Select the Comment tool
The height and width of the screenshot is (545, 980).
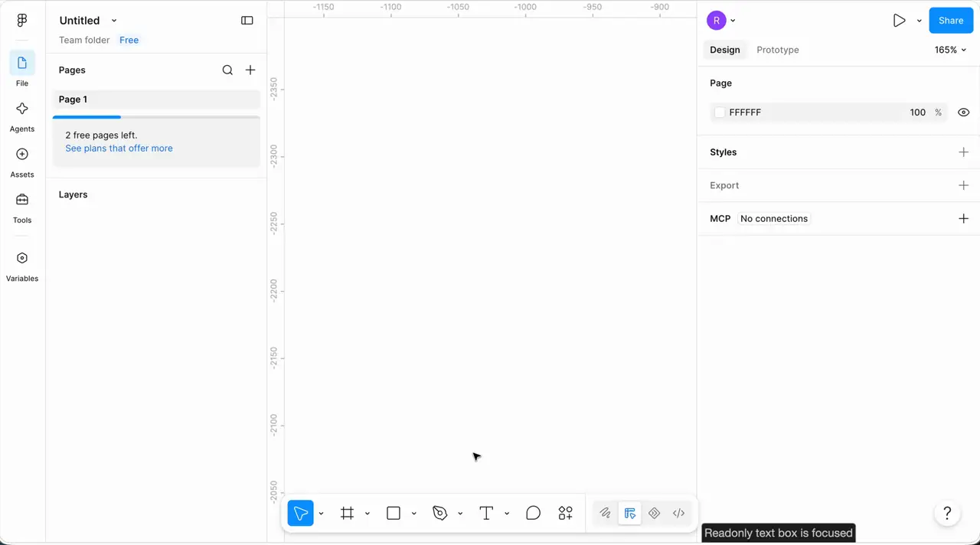[534, 513]
